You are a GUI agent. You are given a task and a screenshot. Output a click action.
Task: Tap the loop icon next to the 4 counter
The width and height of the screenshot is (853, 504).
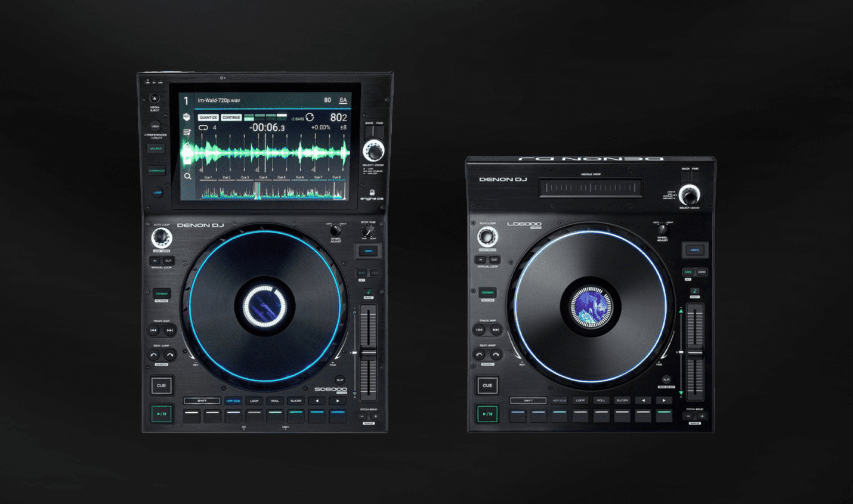[x=204, y=127]
